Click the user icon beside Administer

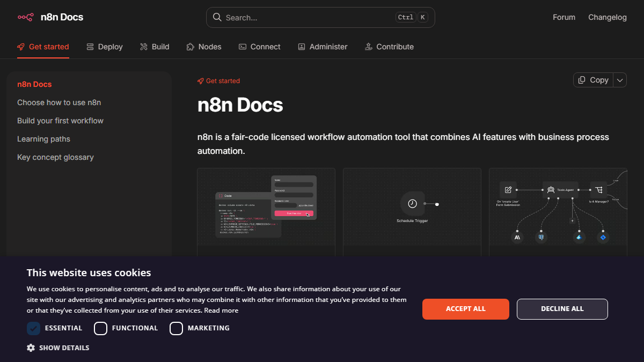click(x=302, y=47)
